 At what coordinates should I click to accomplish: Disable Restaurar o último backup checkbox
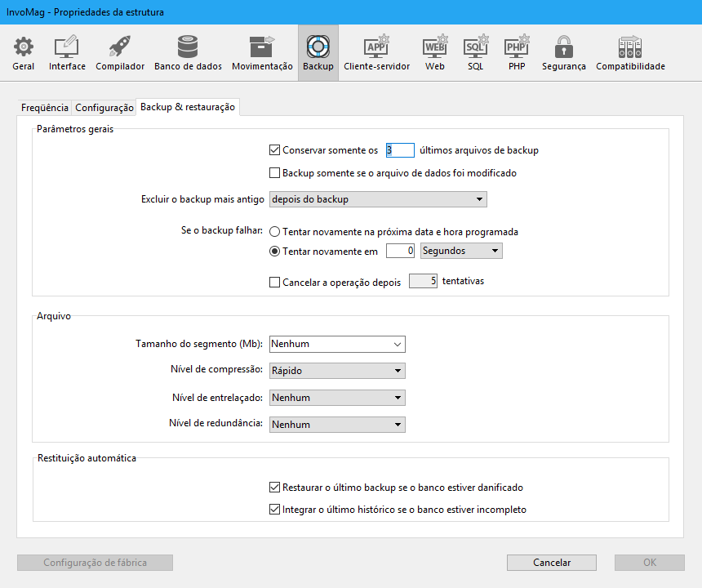(275, 488)
